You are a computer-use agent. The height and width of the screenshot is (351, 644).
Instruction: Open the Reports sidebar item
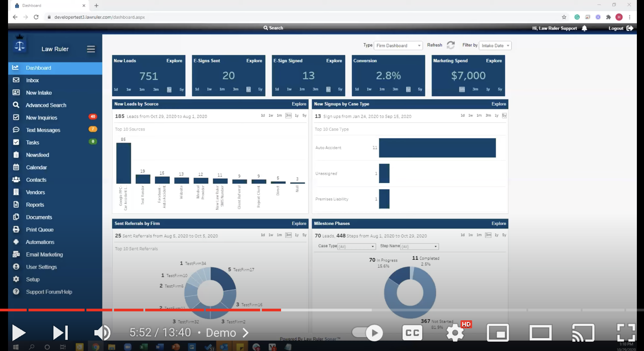pyautogui.click(x=55, y=205)
